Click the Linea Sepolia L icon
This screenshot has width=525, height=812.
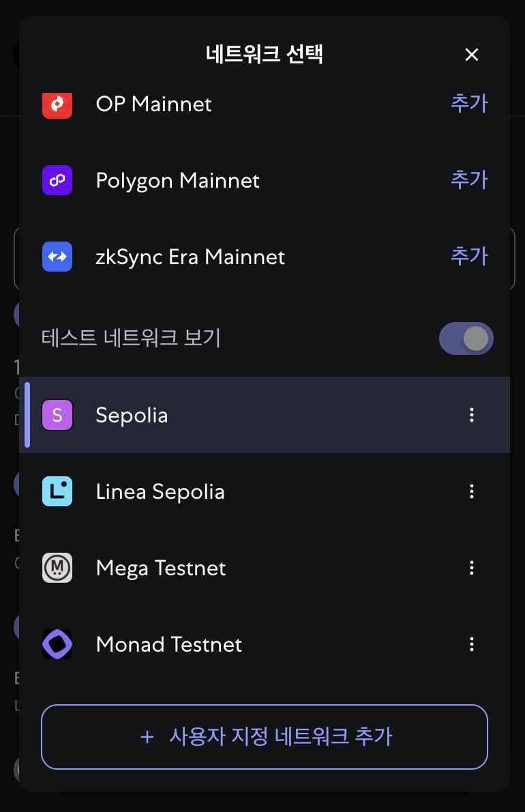57,491
